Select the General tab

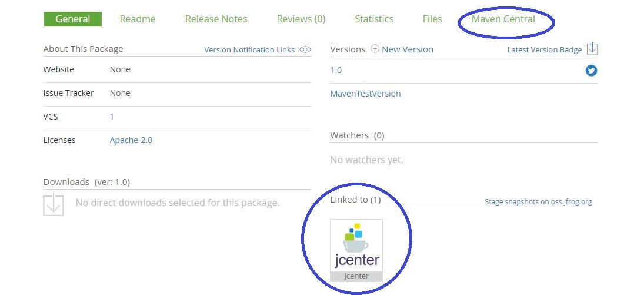(x=72, y=19)
